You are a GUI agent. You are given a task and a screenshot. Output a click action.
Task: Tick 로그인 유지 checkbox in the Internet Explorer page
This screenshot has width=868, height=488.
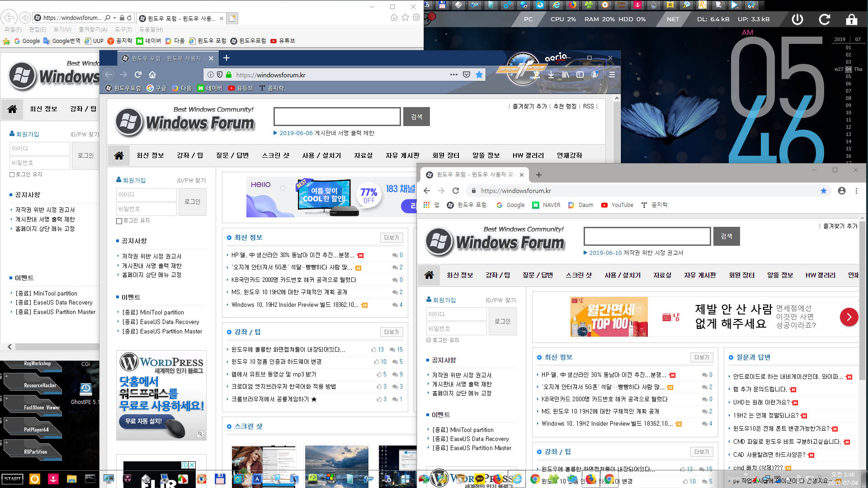click(x=12, y=174)
